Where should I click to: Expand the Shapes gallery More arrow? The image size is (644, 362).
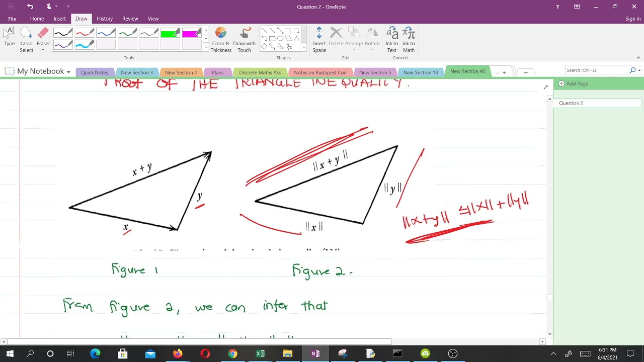pos(304,47)
